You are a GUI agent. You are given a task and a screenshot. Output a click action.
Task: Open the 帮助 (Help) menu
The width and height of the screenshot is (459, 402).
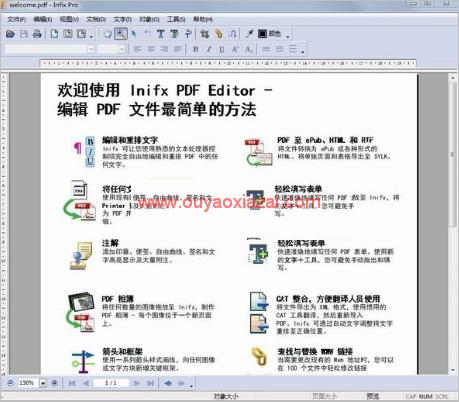203,19
